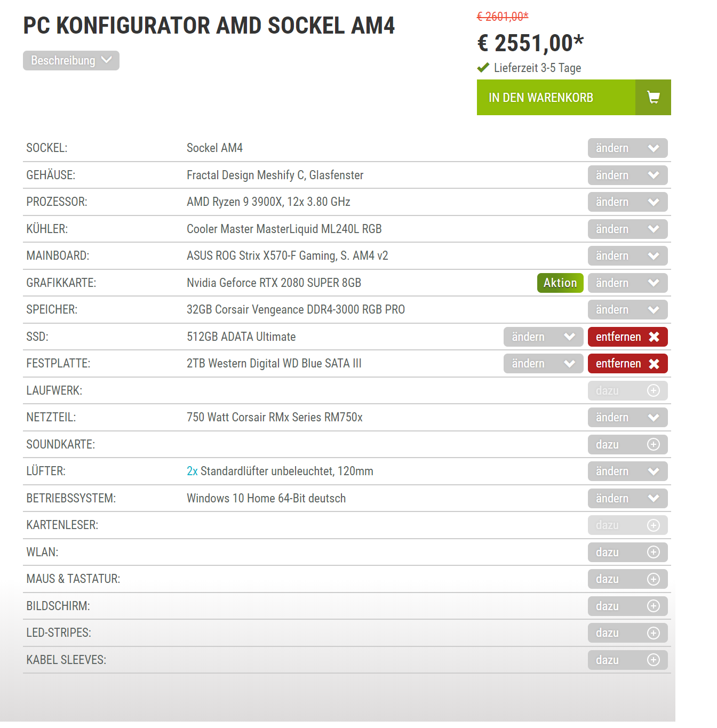The height and width of the screenshot is (728, 717).
Task: Open the ändern dropdown for Festplatte
Action: coord(544,364)
